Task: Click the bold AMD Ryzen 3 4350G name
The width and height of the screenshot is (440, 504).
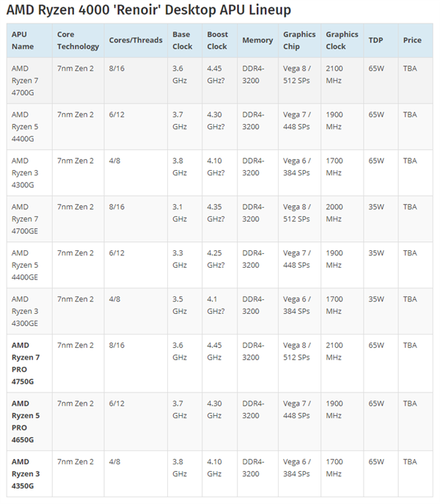Action: pos(24,474)
